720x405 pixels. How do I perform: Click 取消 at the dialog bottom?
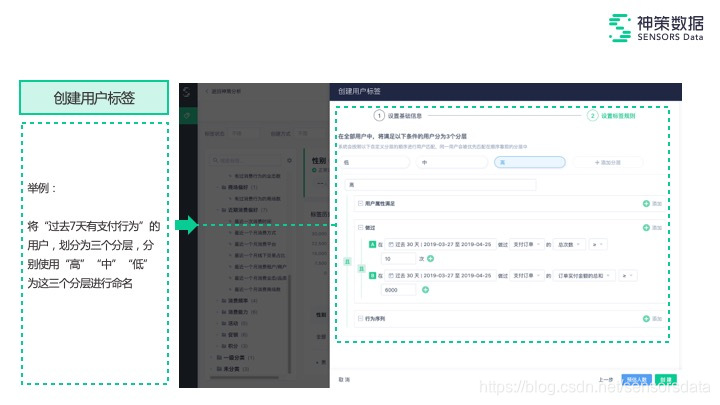[x=344, y=380]
